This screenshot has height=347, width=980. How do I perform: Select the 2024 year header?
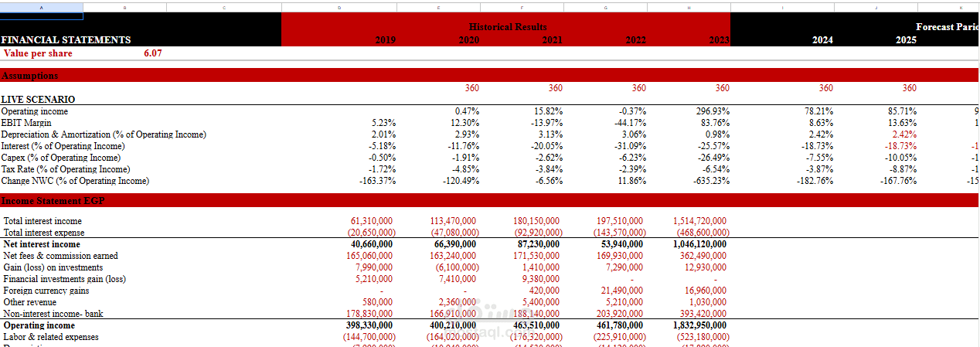click(822, 40)
